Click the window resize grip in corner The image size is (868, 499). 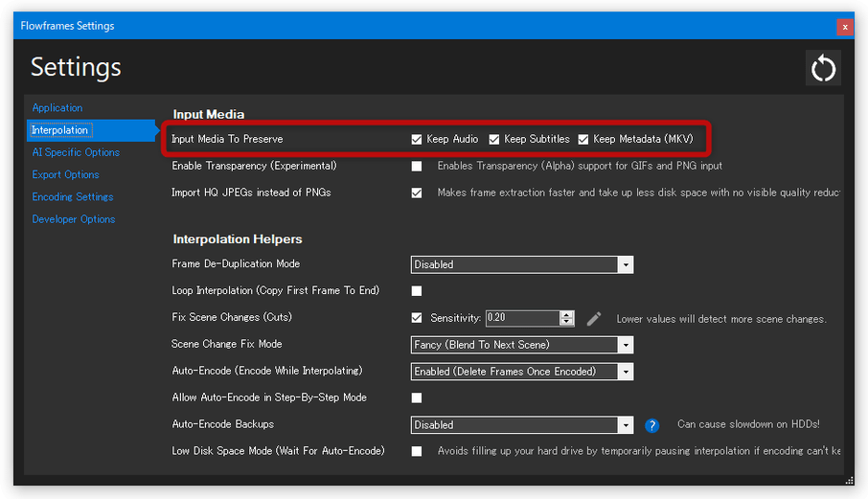tap(850, 480)
